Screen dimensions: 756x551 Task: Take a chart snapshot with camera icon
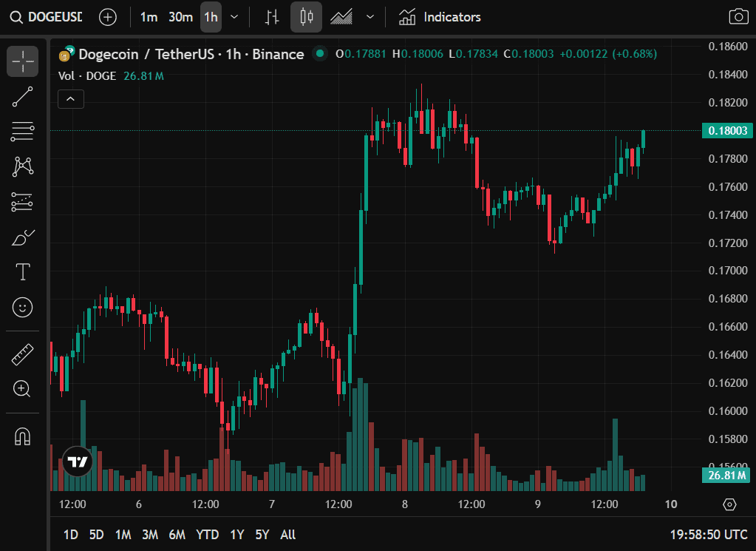738,17
